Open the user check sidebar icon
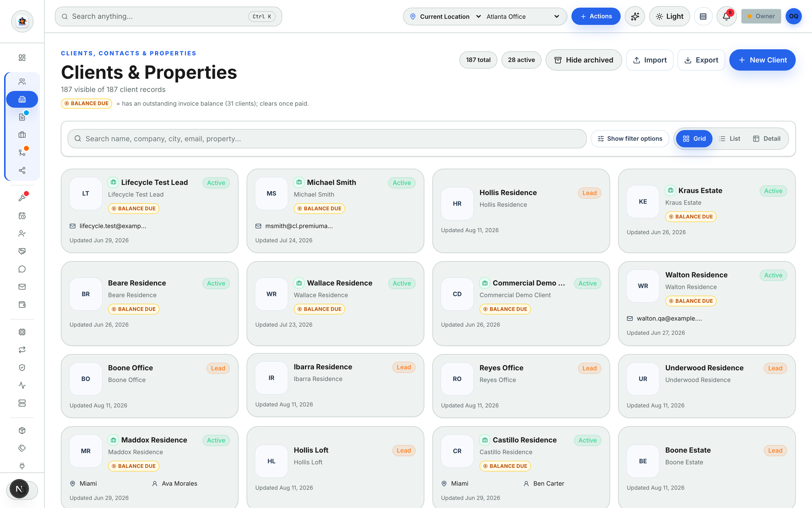Image resolution: width=812 pixels, height=508 pixels. click(22, 233)
